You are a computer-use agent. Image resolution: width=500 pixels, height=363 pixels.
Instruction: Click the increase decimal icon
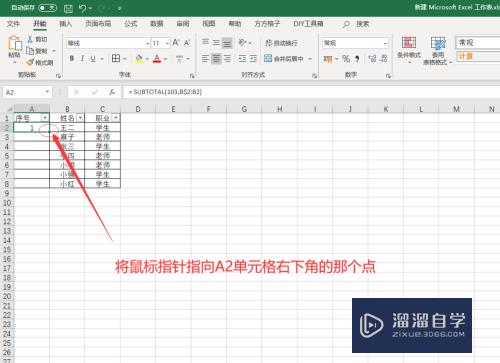coord(372,59)
